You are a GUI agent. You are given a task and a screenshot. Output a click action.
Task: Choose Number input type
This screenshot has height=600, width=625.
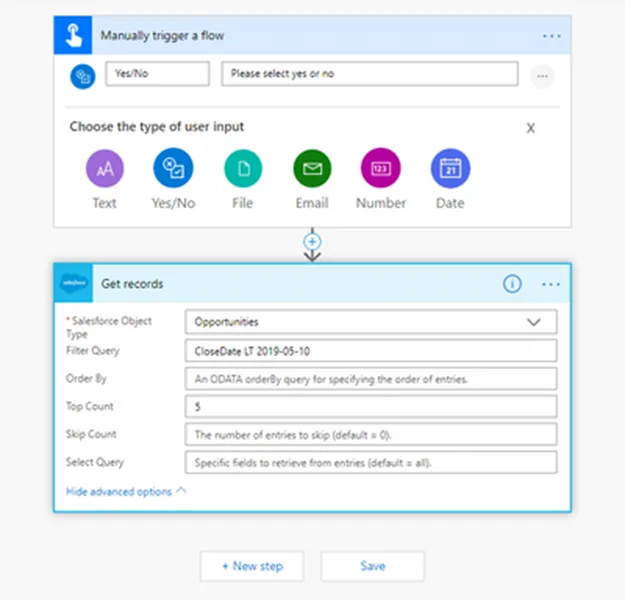[381, 168]
